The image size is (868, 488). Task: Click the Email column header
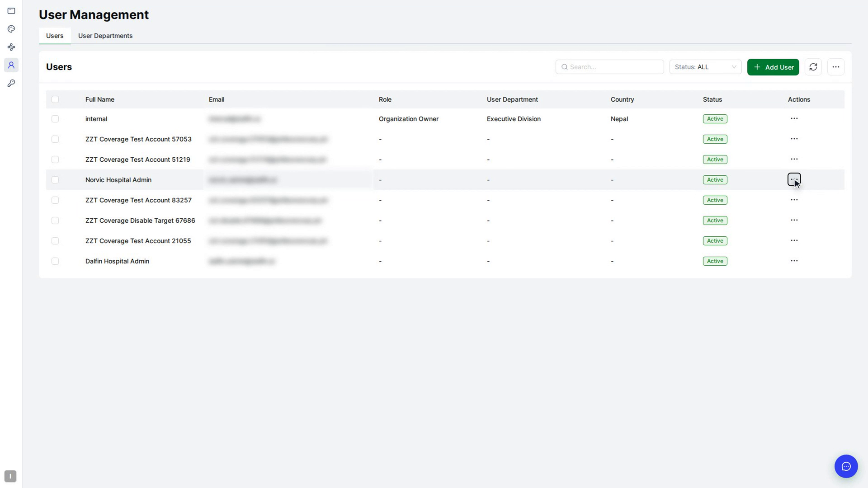tap(217, 99)
